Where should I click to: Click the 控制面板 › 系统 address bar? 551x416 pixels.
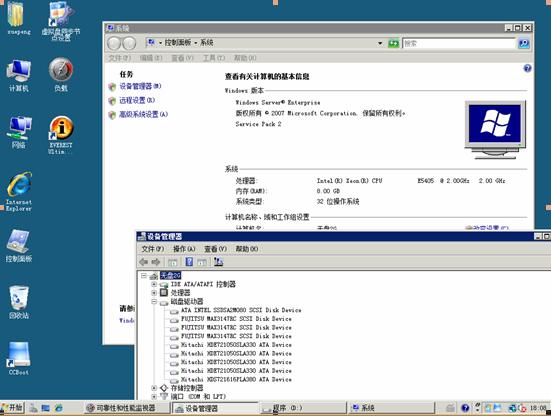pyautogui.click(x=262, y=43)
